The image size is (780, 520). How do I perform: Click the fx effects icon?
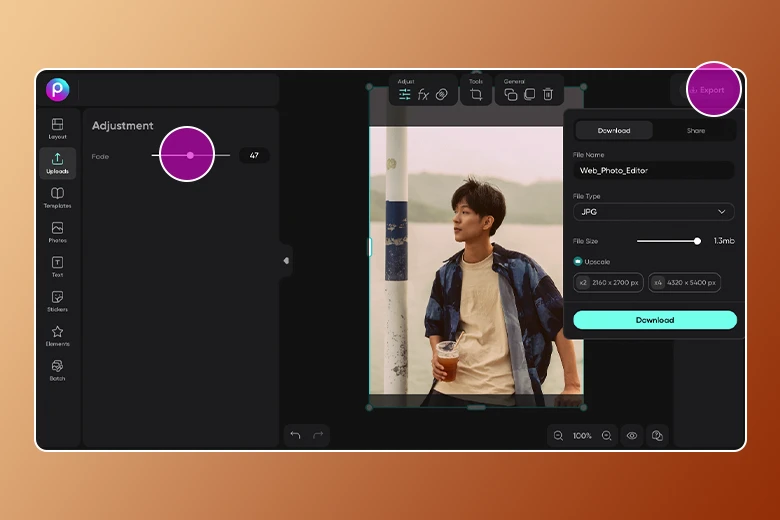[423, 95]
